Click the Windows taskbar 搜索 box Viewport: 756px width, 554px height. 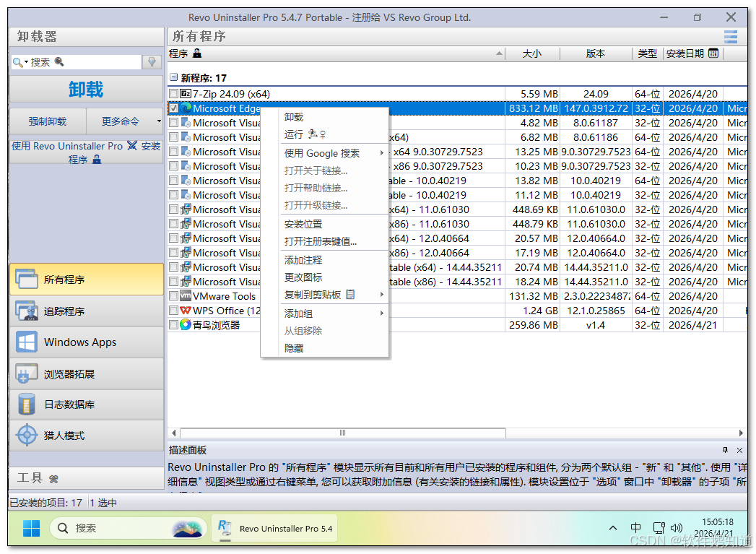click(x=129, y=528)
